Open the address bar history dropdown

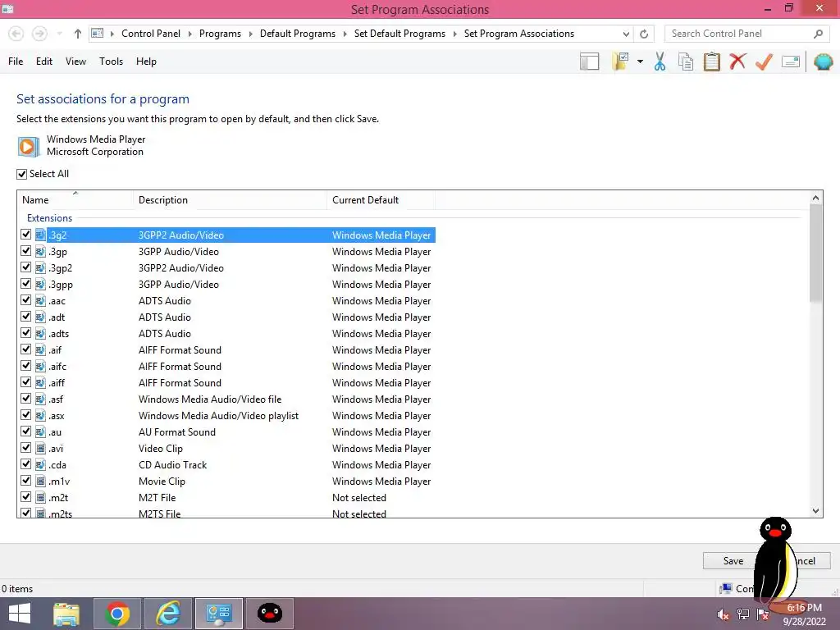coord(626,34)
